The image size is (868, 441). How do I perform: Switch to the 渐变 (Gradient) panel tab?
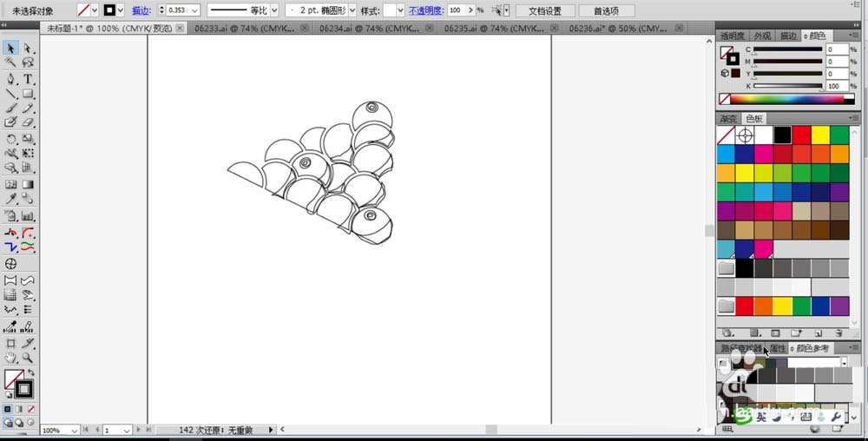pyautogui.click(x=727, y=119)
